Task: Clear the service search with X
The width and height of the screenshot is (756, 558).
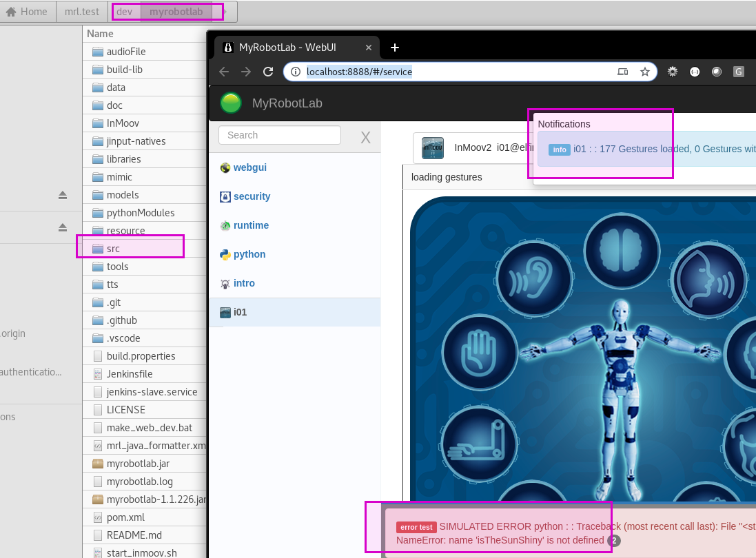Action: point(365,137)
